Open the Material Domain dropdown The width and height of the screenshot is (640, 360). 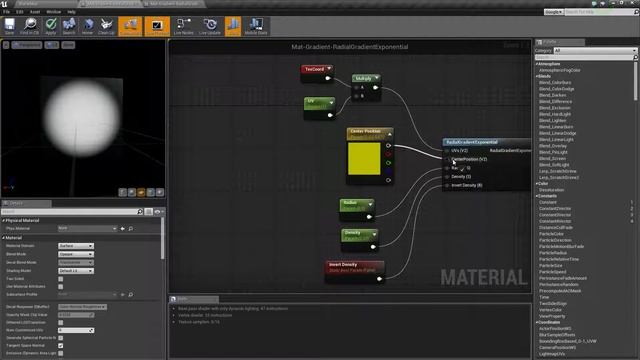76,246
